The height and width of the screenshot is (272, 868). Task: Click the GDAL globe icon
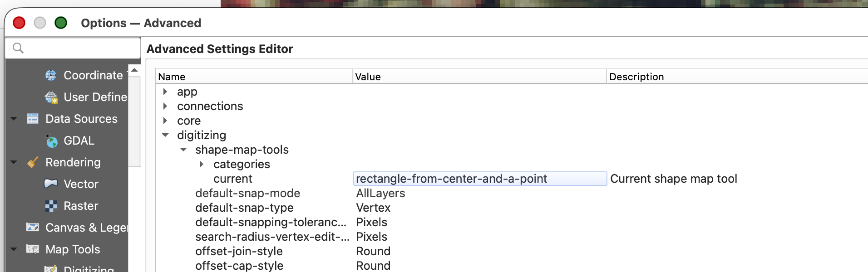[x=52, y=141]
